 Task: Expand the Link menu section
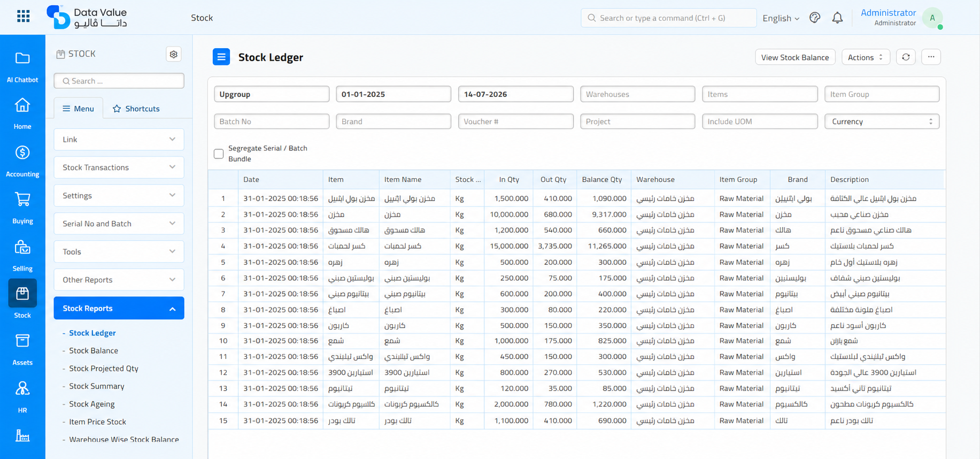point(119,139)
